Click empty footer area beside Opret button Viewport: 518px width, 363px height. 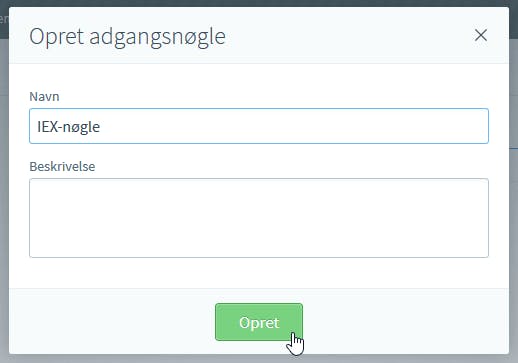[400, 322]
